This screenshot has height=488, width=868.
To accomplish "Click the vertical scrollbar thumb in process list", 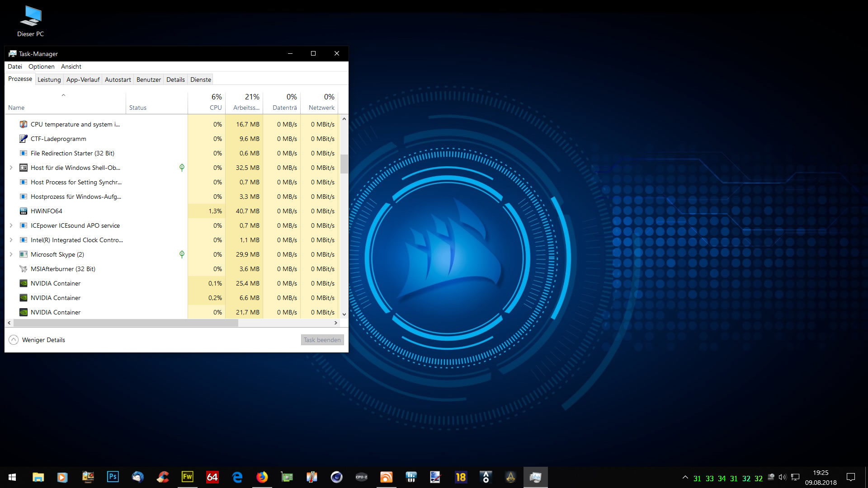I will (x=344, y=164).
